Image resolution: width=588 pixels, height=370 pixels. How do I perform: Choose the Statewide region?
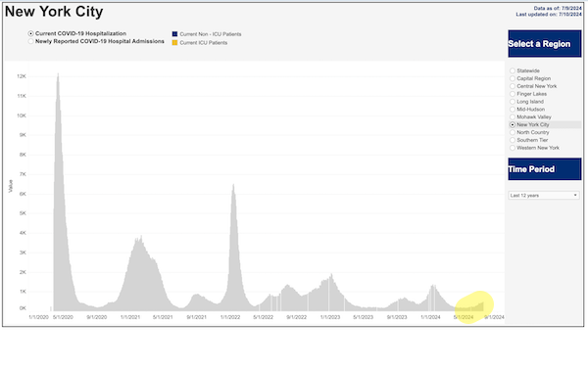[513, 70]
